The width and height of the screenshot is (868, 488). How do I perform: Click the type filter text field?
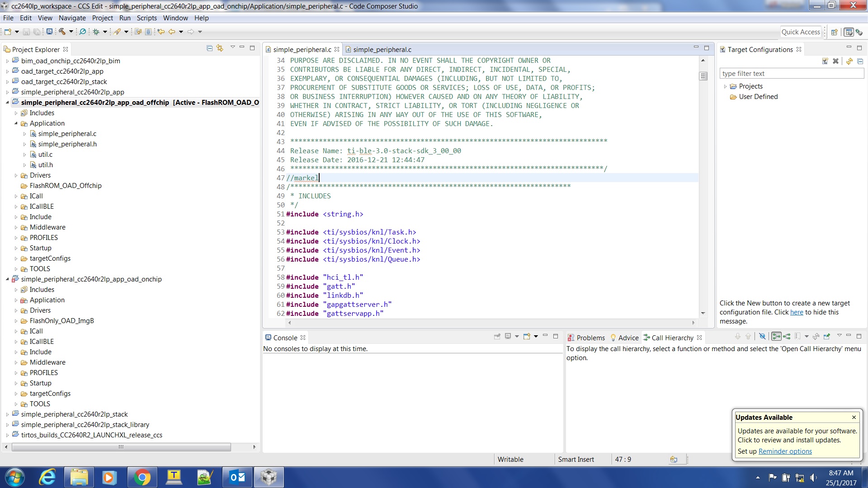(791, 74)
